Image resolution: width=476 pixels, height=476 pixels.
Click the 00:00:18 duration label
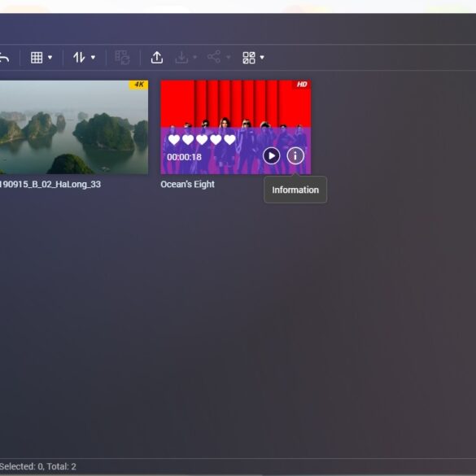(x=184, y=157)
